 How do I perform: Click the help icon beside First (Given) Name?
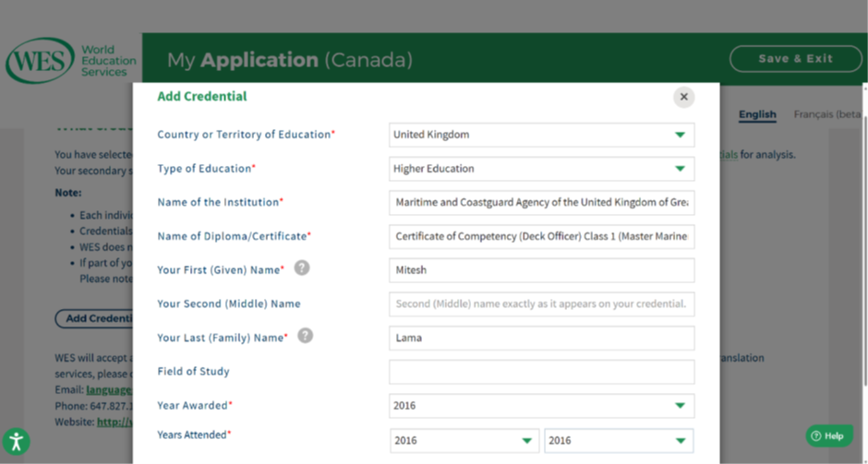coord(302,268)
